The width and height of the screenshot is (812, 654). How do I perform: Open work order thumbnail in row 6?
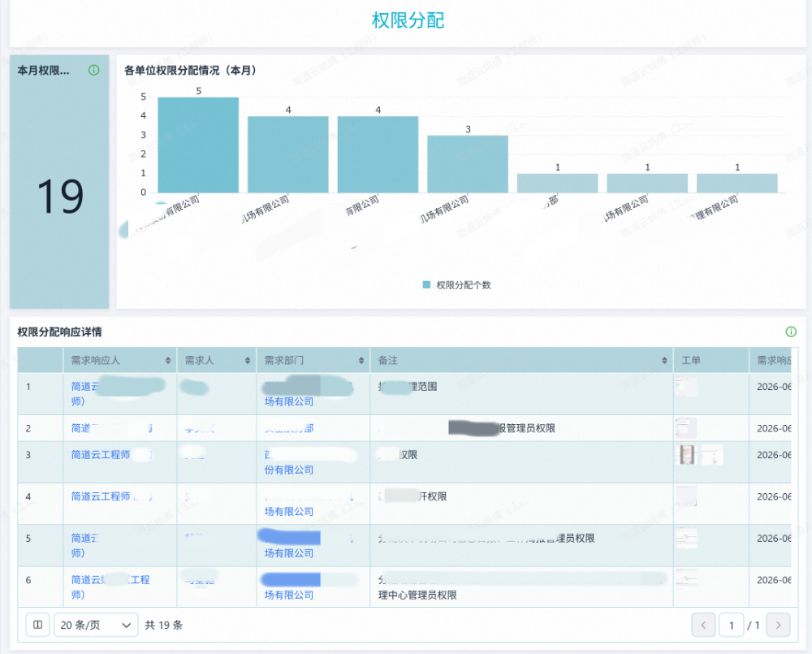pyautogui.click(x=686, y=578)
